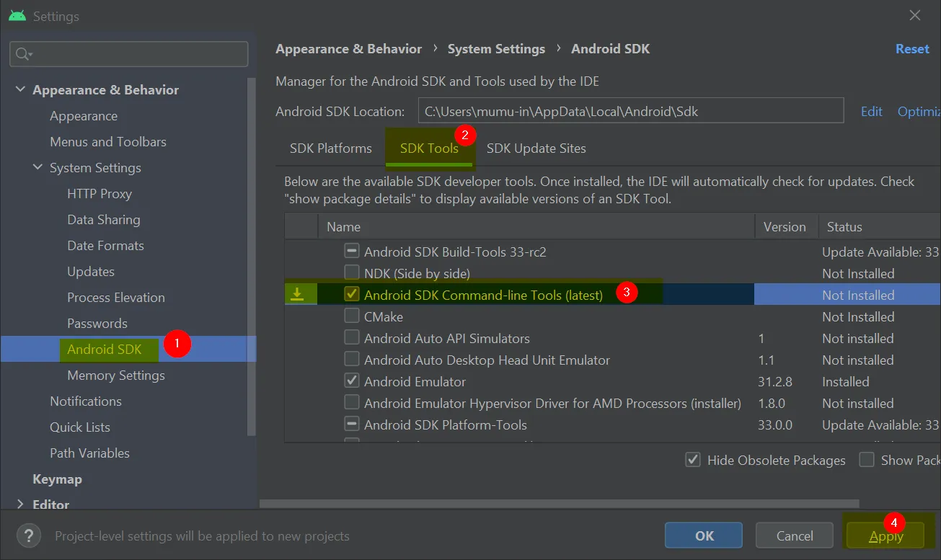Select the SDK Tools tab

(x=429, y=148)
